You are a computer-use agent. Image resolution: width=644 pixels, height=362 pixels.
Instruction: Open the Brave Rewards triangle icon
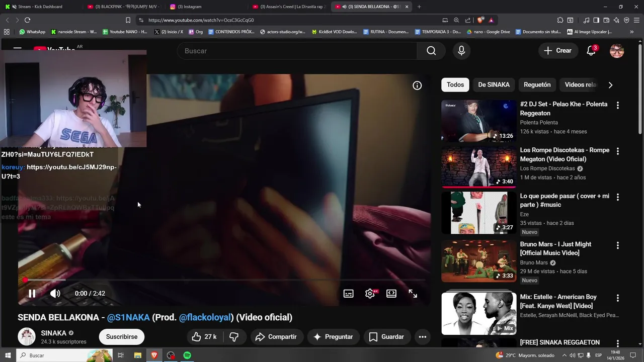491,20
